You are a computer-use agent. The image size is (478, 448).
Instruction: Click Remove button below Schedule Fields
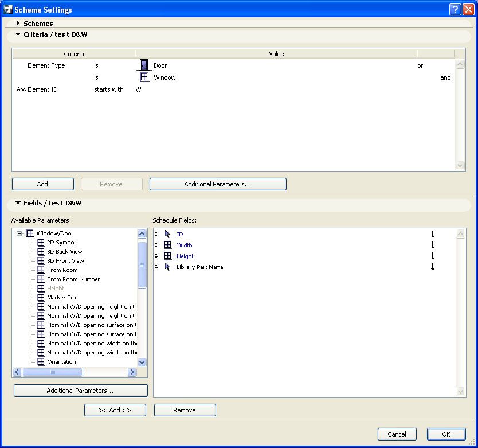pyautogui.click(x=185, y=410)
